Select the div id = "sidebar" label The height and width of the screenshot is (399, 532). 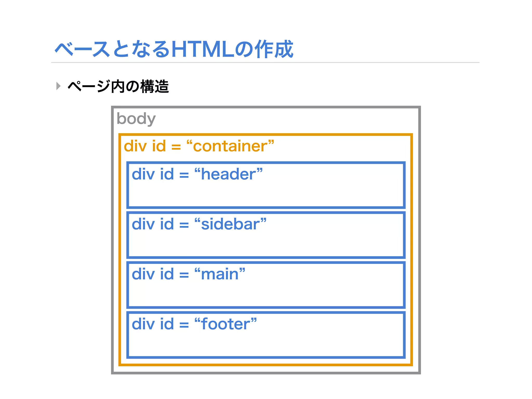pos(199,224)
